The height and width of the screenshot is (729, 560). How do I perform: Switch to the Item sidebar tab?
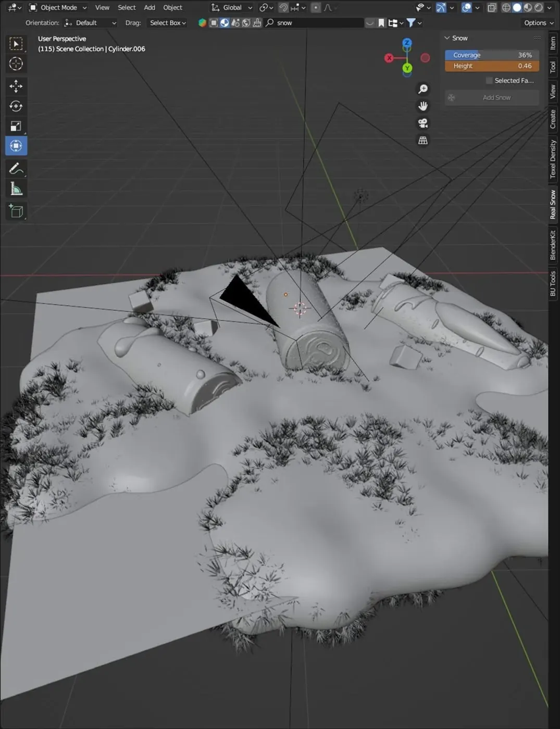[553, 43]
